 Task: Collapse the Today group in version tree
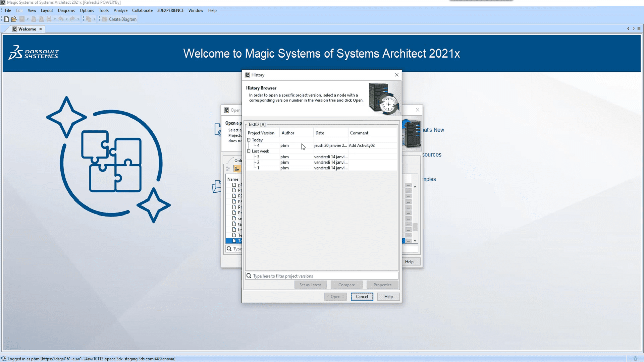pyautogui.click(x=249, y=140)
